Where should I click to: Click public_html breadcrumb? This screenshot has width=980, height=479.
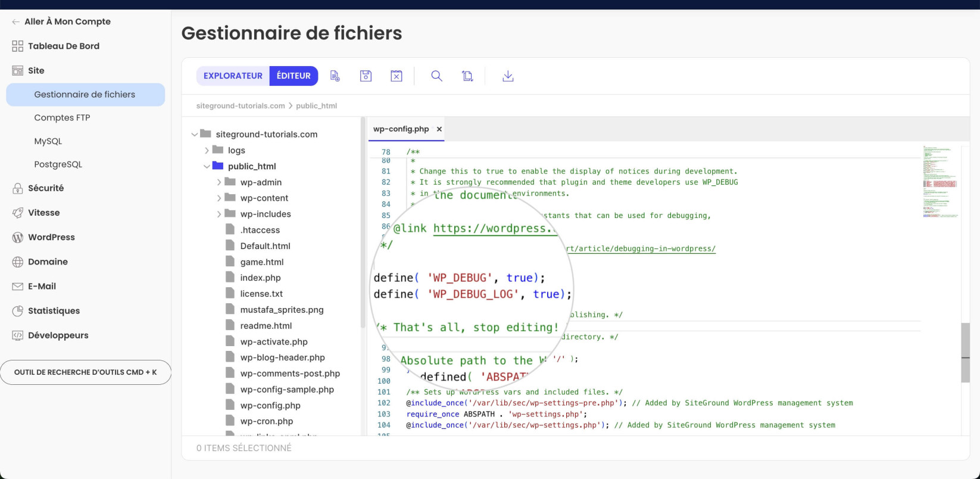316,105
